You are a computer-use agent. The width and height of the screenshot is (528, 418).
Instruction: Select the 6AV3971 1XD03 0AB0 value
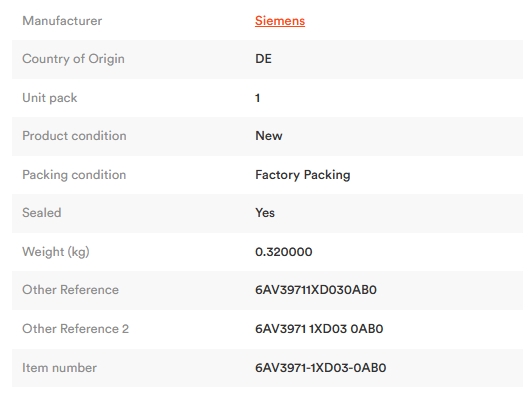(319, 329)
